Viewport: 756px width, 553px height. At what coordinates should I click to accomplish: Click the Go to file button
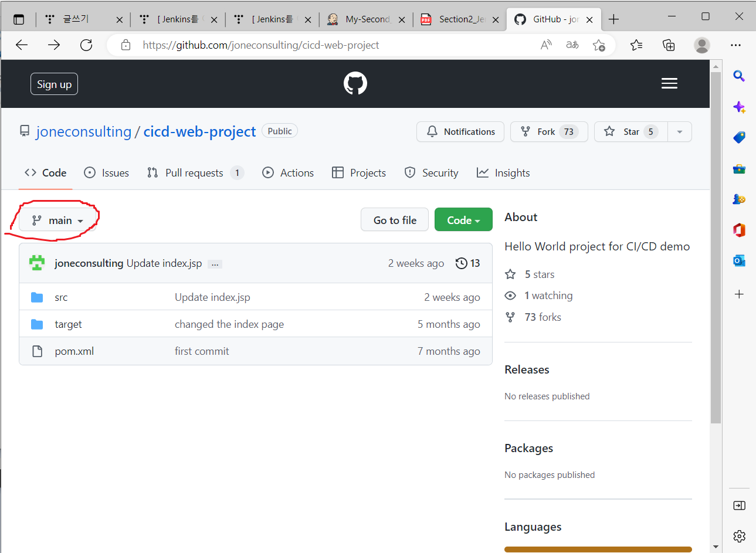tap(395, 220)
